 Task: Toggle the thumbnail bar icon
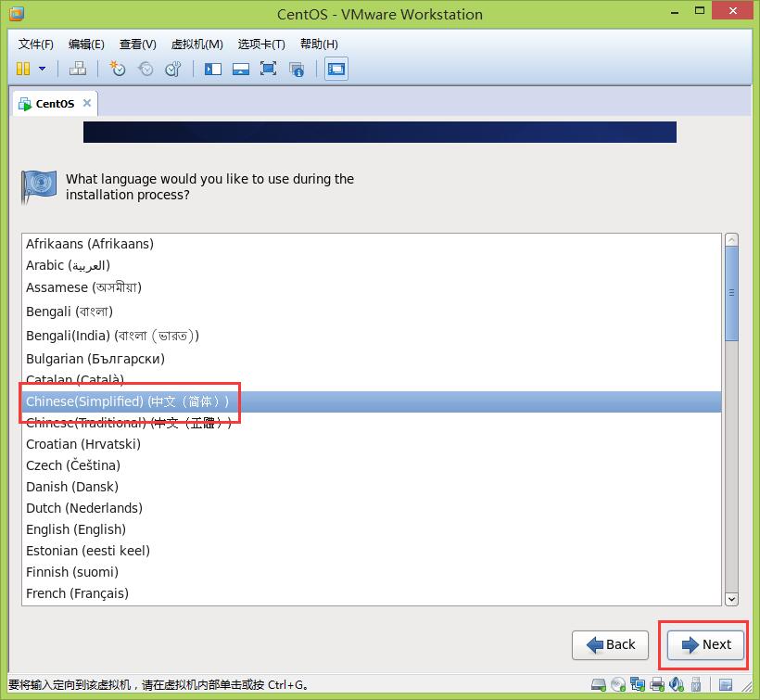pyautogui.click(x=240, y=69)
